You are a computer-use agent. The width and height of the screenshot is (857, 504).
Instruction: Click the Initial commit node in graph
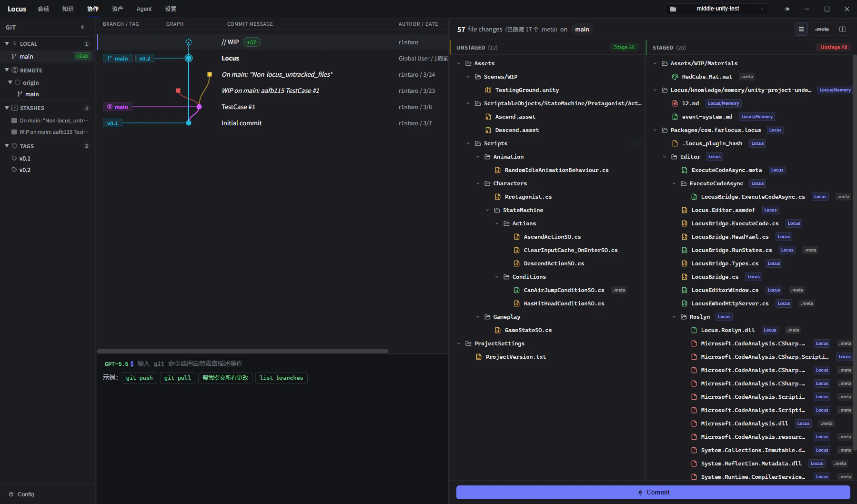(189, 123)
